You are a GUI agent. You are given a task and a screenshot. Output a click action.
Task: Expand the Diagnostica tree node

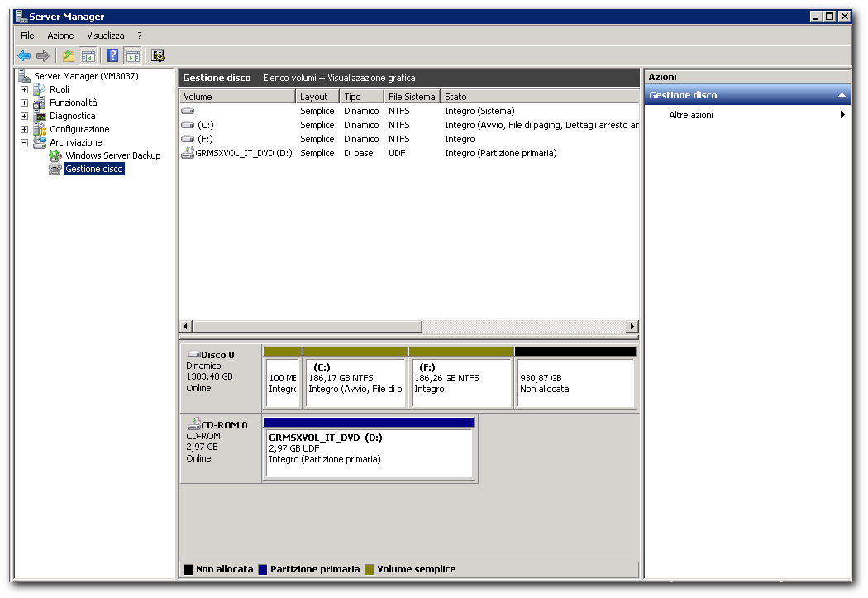tap(24, 116)
